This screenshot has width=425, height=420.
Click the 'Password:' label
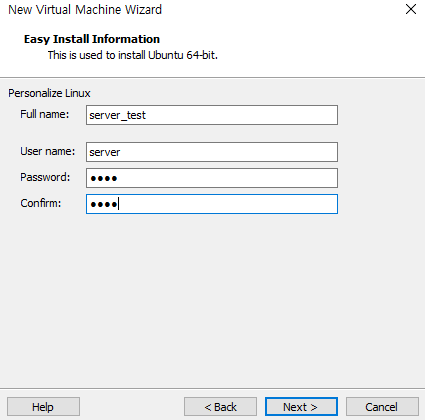[x=45, y=177]
